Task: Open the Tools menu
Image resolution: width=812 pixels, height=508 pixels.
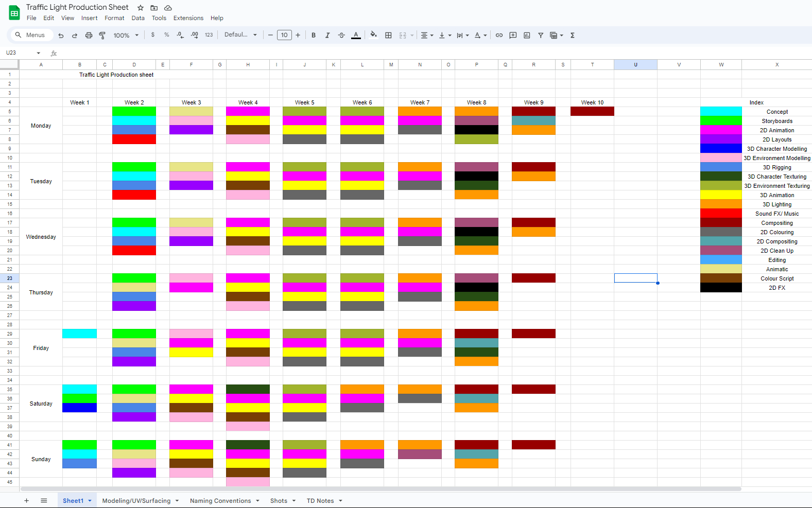Action: (x=159, y=18)
